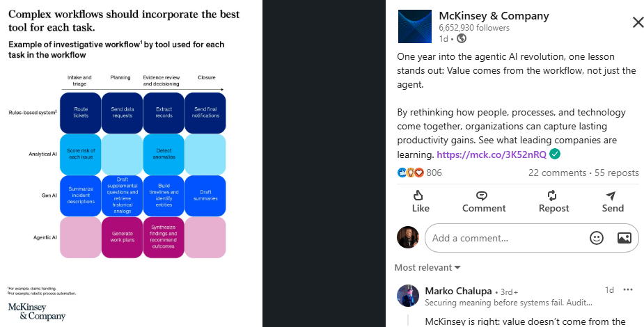644x327 pixels.
Task: Click your own profile photo beside comment box
Action: click(408, 237)
